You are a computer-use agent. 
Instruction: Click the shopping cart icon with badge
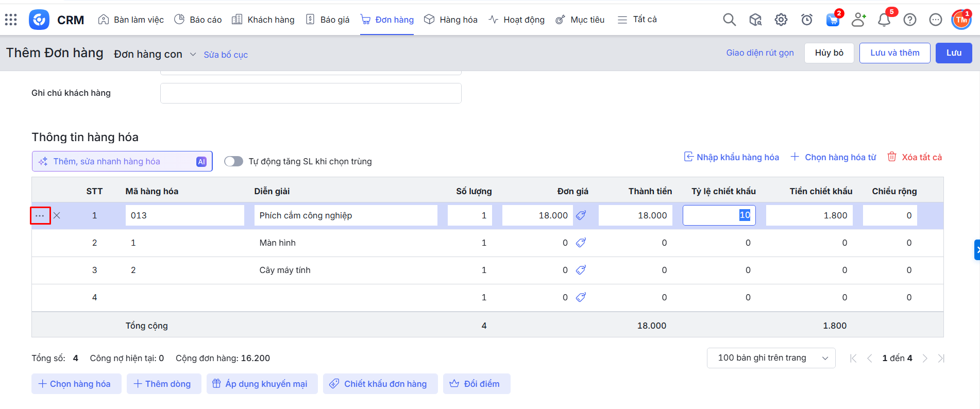(x=833, y=20)
